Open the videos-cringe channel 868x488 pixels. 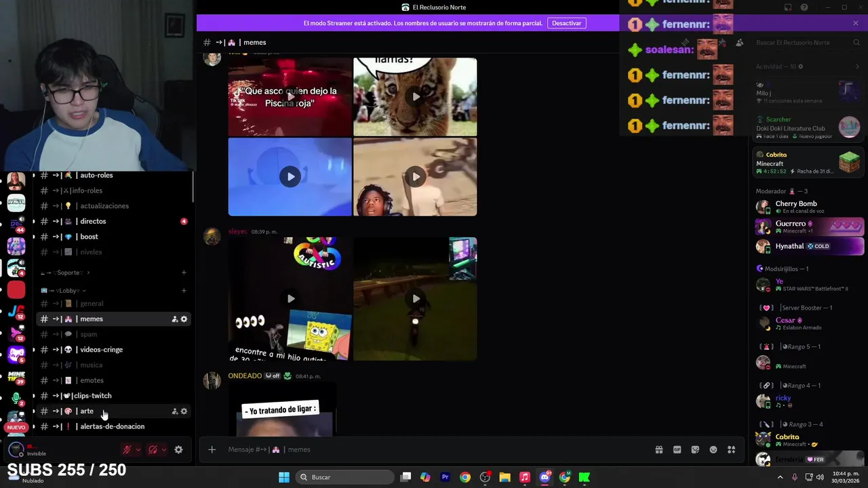[x=113, y=350]
